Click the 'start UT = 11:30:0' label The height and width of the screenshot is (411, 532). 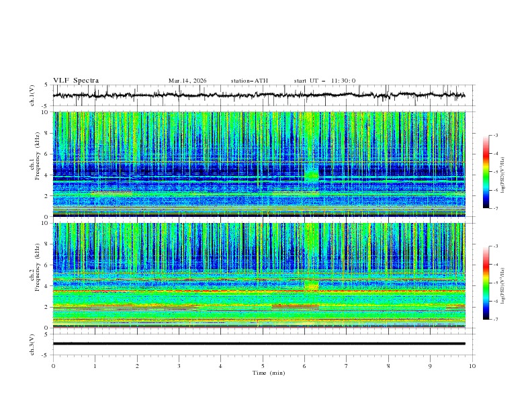click(x=324, y=81)
